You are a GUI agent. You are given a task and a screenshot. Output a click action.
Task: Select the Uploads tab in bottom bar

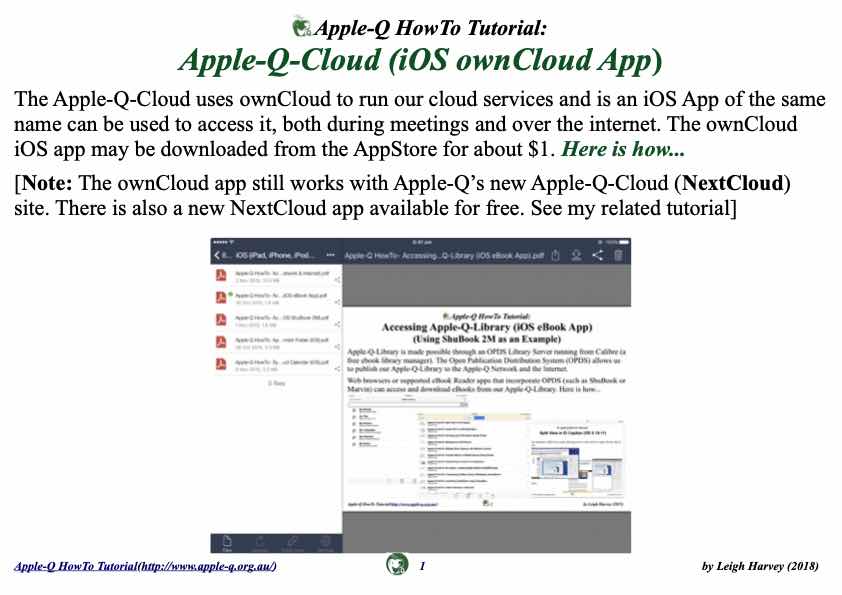pos(260,543)
